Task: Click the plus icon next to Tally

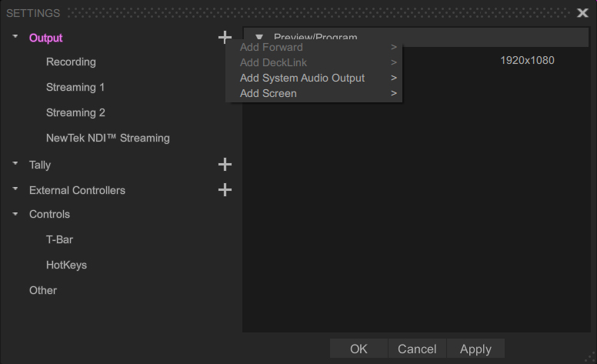Action: click(225, 165)
